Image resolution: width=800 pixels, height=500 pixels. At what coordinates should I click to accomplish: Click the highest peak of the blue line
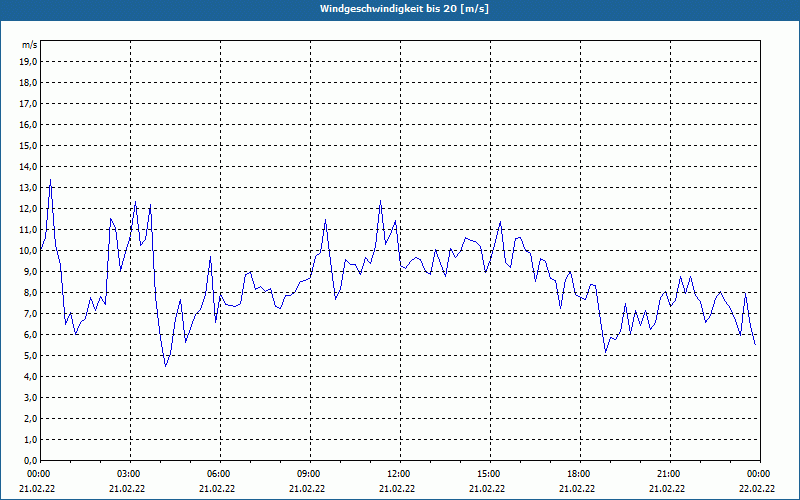[x=50, y=180]
